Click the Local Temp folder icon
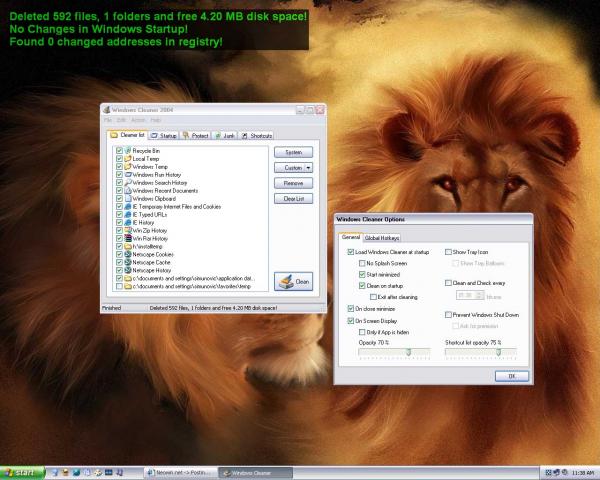Viewport: 600px width, 480px height. pyautogui.click(x=128, y=159)
